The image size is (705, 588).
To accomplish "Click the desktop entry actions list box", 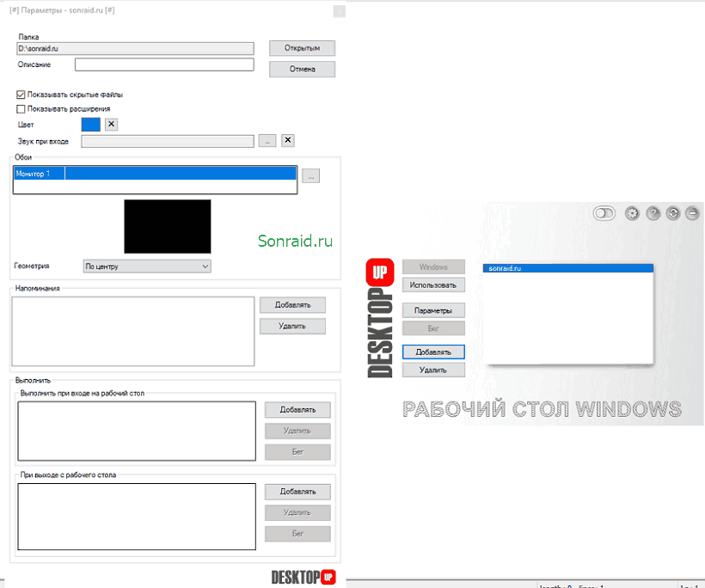I will tap(137, 431).
